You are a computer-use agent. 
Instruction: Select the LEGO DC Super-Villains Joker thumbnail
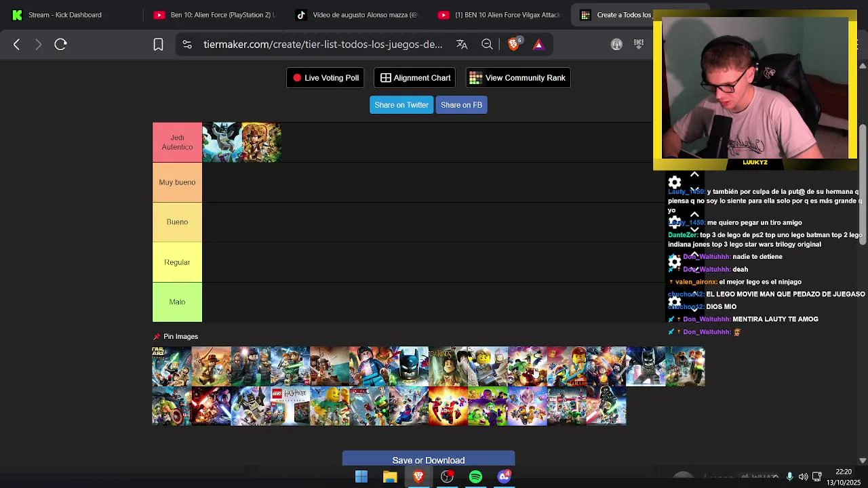(488, 406)
